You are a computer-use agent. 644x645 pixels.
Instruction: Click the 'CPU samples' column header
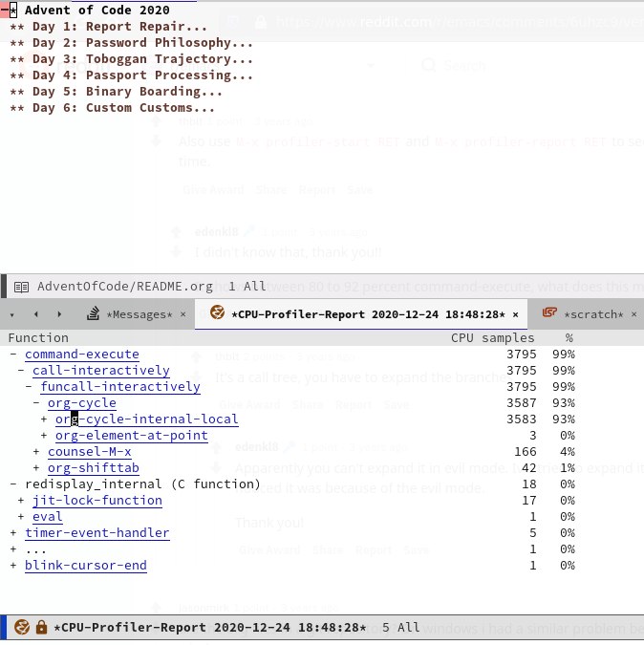492,338
